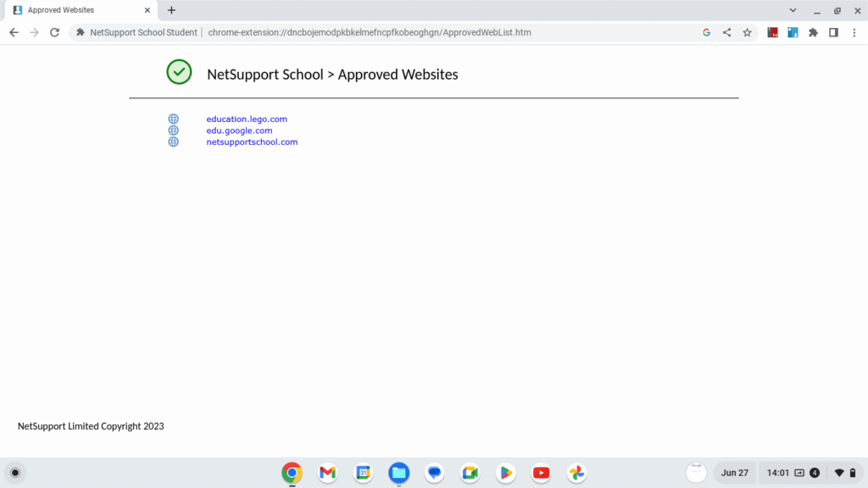Open the blue NetSupport Student extension icon

coord(793,33)
